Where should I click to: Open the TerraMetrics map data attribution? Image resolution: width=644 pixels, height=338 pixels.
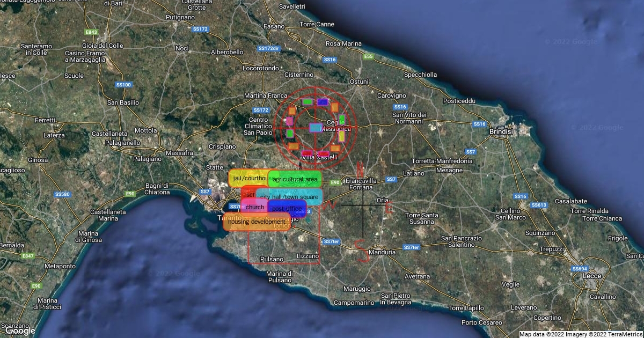(581, 334)
